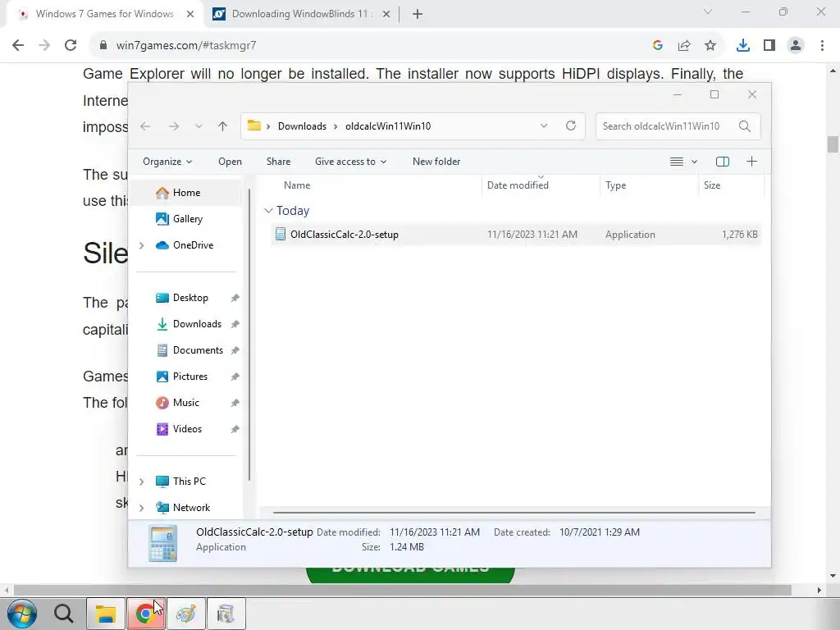This screenshot has height=630, width=840.
Task: Expand the OneDrive tree node
Action: pyautogui.click(x=141, y=245)
